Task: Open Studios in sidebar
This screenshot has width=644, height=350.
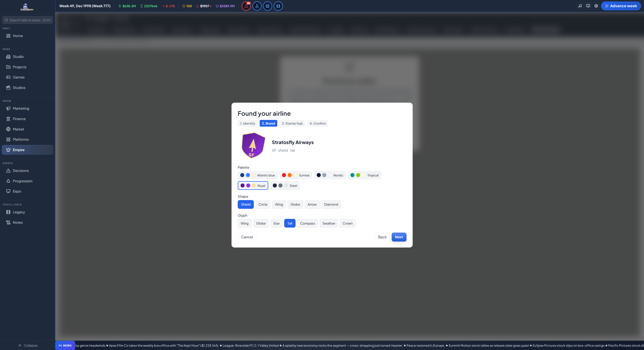Action: pos(28,88)
